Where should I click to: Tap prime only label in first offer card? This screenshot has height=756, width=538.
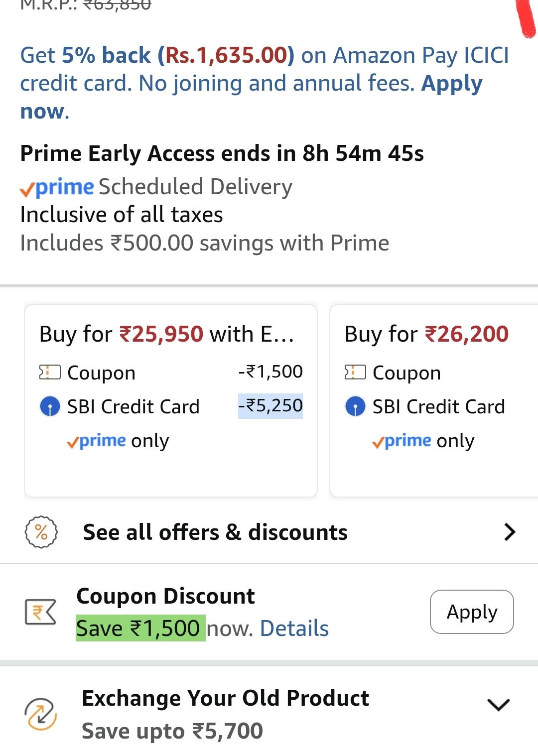118,441
